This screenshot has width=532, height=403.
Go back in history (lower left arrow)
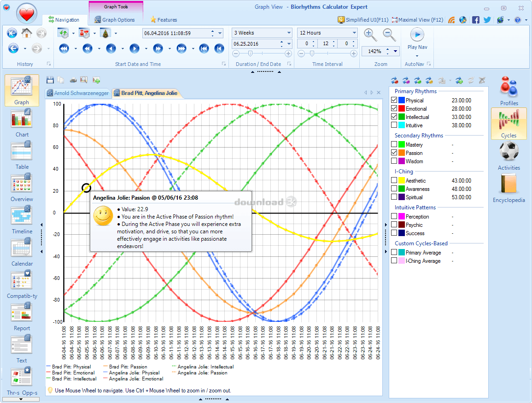pyautogui.click(x=13, y=48)
